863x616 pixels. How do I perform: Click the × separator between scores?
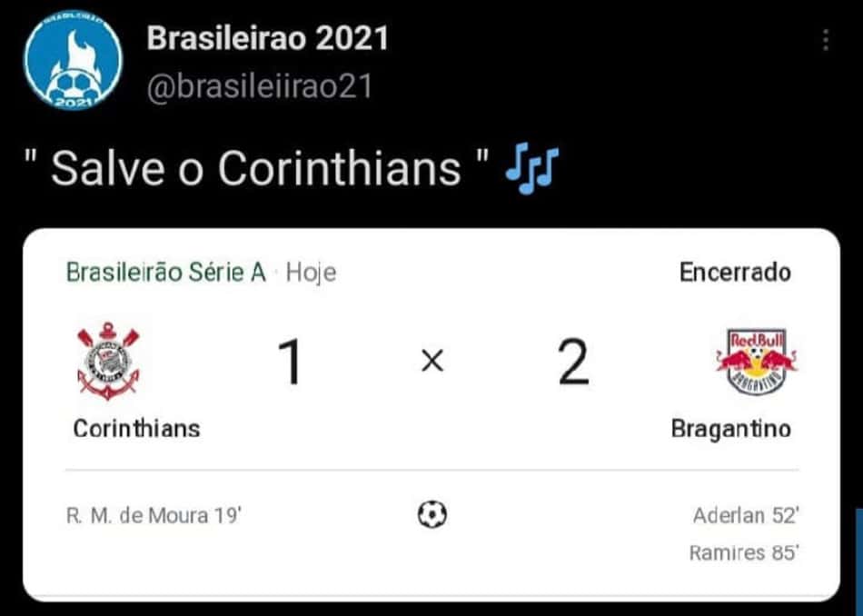point(432,362)
